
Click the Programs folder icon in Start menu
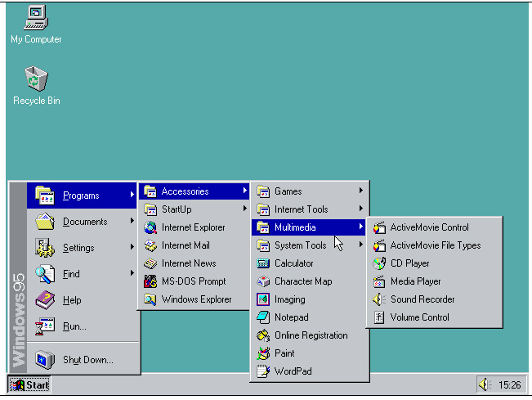[x=44, y=196]
